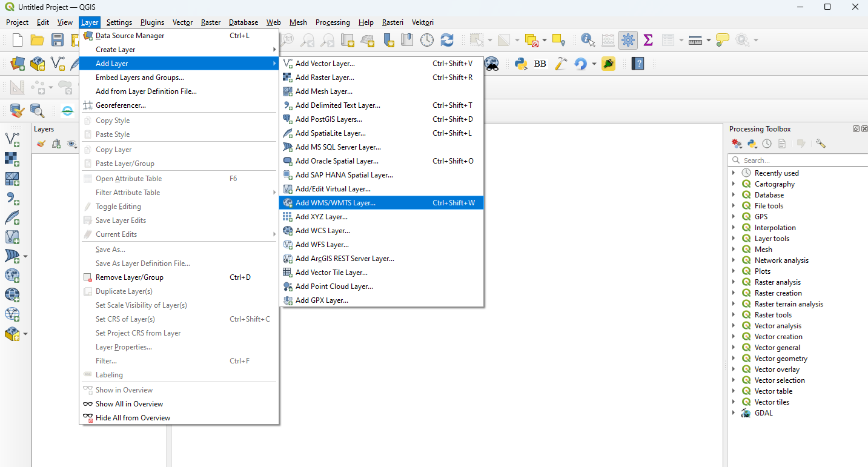Choose Add GPX Layer from submenu
This screenshot has height=467, width=868.
click(x=382, y=300)
